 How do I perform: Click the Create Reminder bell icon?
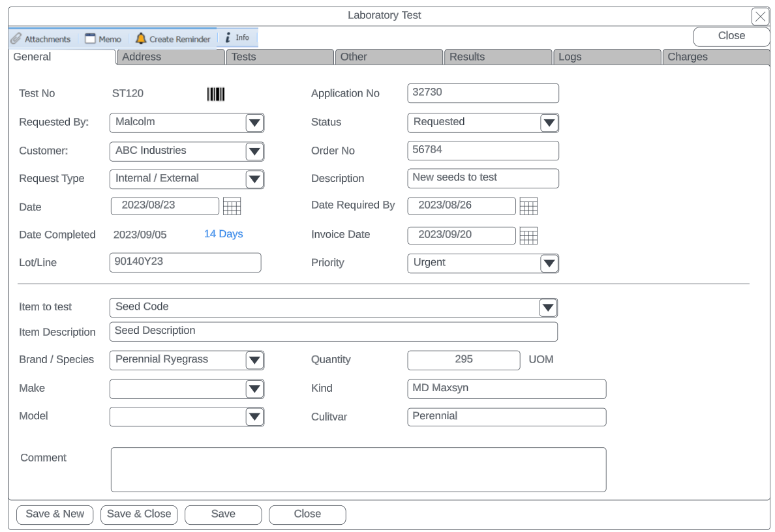[141, 38]
